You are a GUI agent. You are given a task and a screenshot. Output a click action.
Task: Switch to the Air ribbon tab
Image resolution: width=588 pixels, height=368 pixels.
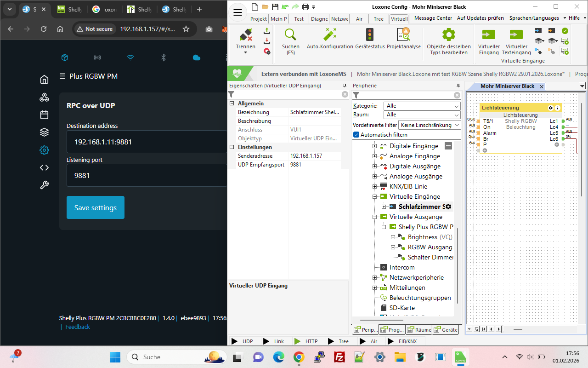point(359,19)
